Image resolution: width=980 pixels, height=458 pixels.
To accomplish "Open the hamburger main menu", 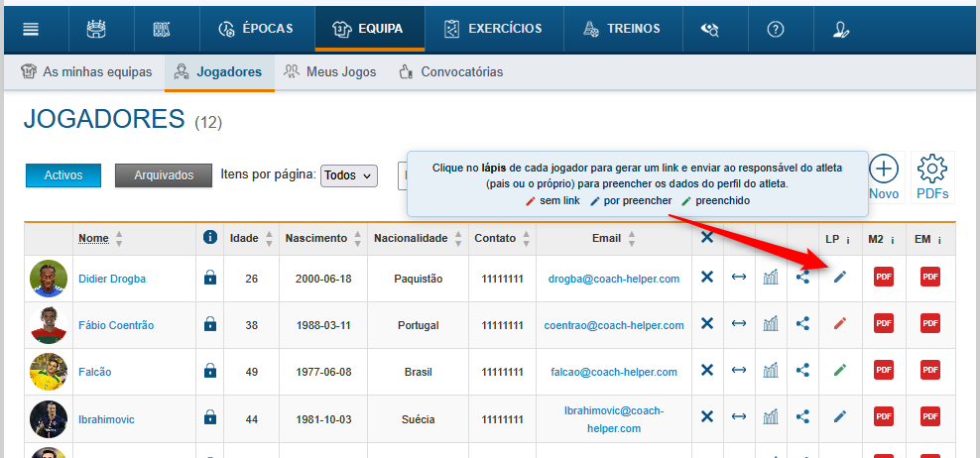I will [x=31, y=29].
